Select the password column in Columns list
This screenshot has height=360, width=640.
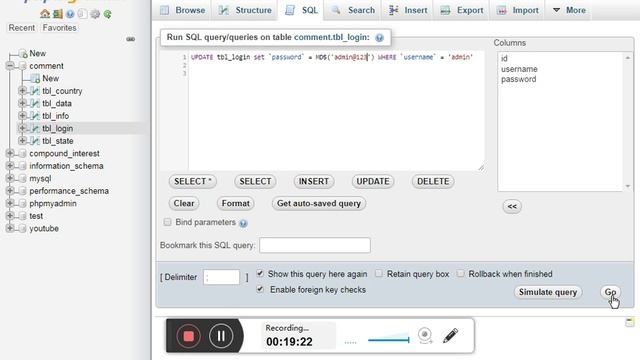point(518,79)
